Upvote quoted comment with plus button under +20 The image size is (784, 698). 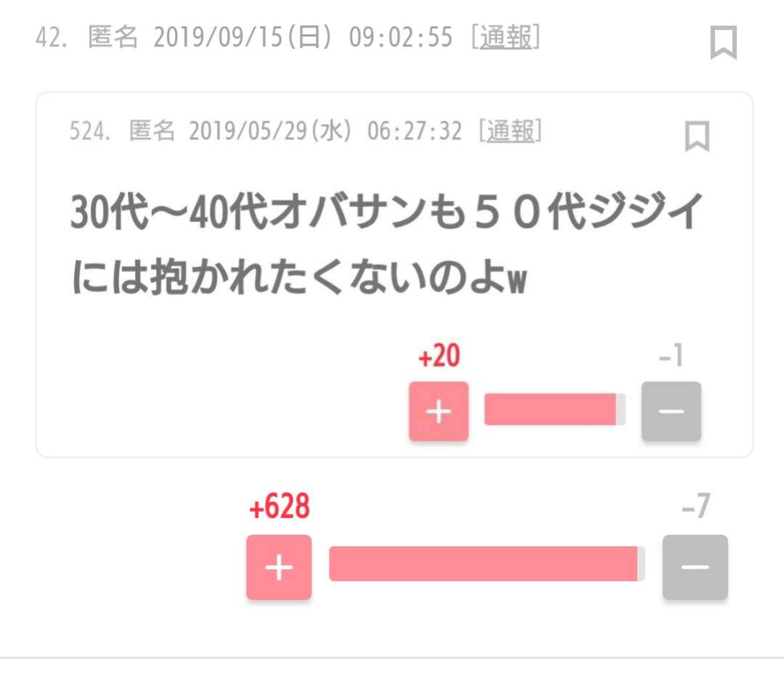pos(438,411)
